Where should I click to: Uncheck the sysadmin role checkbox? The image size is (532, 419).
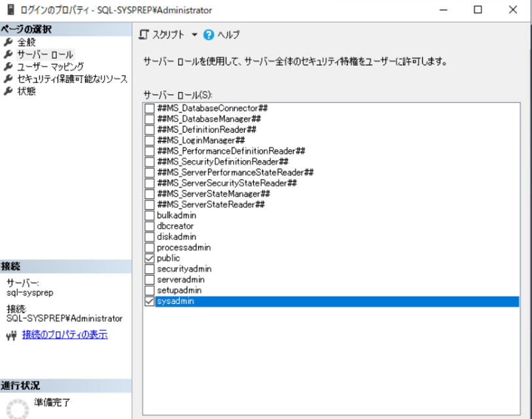point(149,301)
